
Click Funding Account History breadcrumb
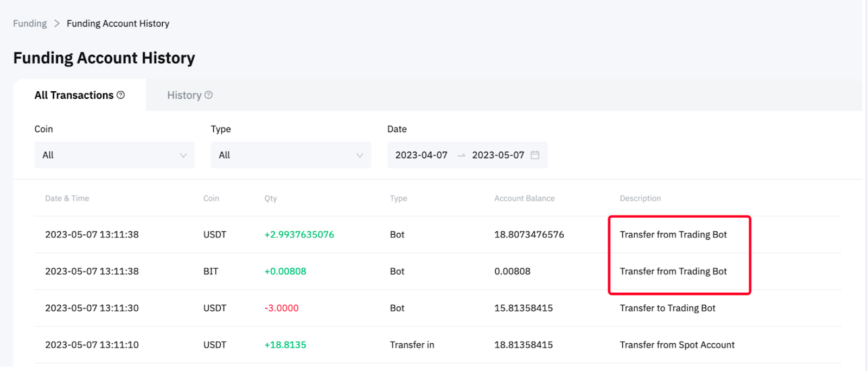coord(118,23)
